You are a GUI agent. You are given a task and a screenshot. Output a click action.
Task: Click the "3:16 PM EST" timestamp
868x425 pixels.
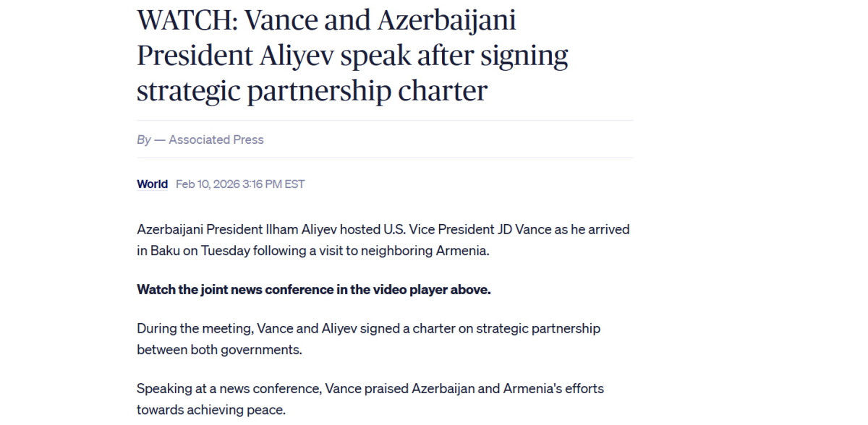coord(274,184)
